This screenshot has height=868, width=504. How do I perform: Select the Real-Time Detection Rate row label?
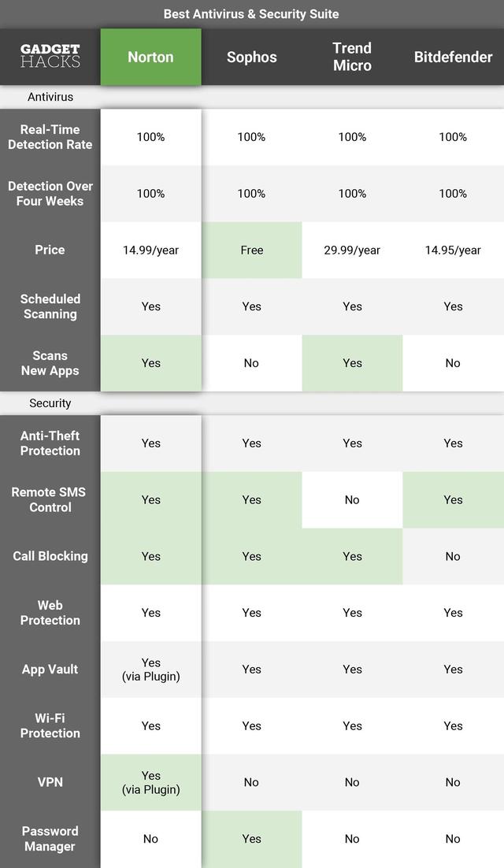tap(50, 137)
